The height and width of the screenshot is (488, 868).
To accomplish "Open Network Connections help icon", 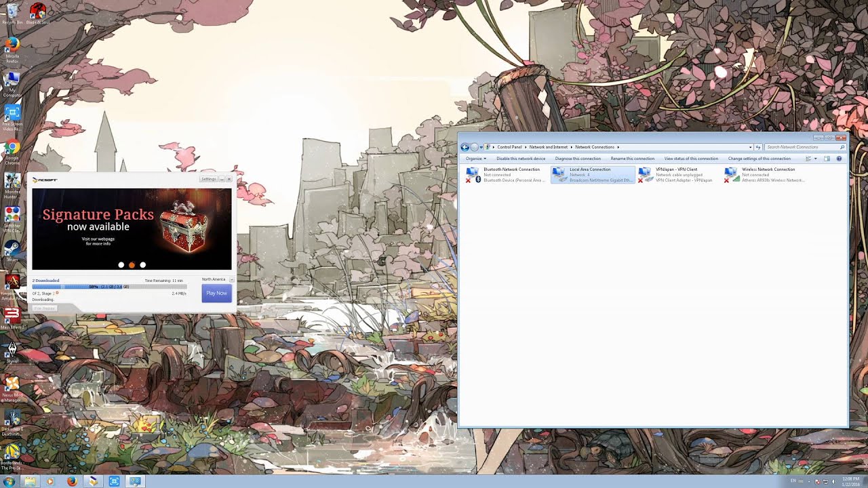I will point(839,159).
